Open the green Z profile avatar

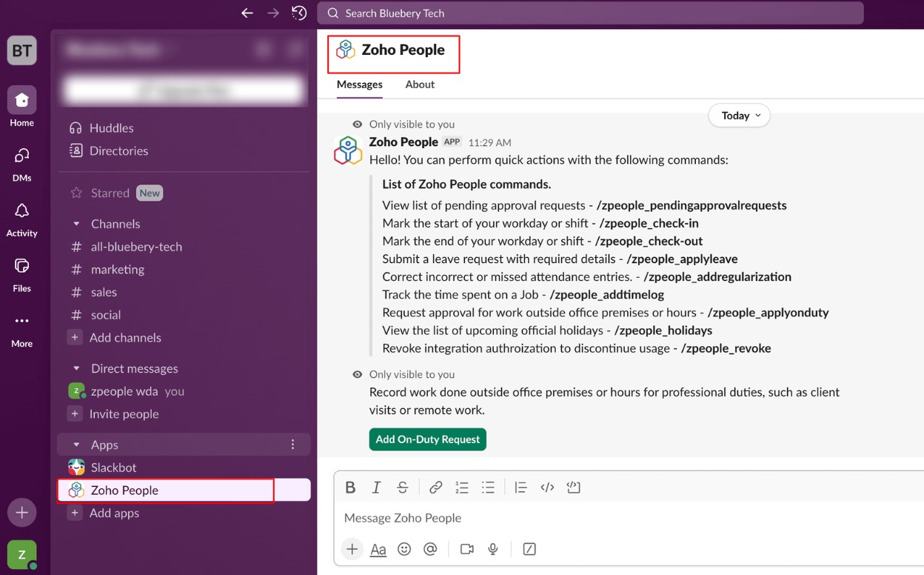(x=21, y=554)
